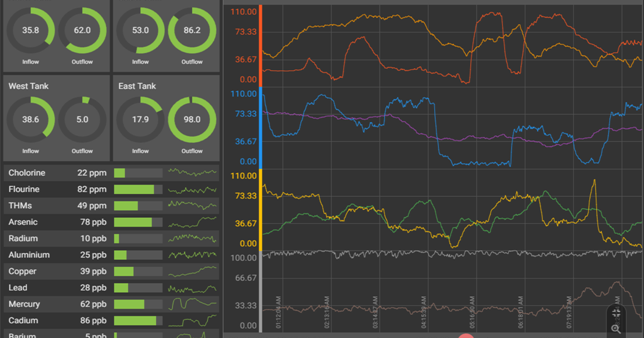Select the Copper row label
The image size is (644, 338).
[x=23, y=271]
